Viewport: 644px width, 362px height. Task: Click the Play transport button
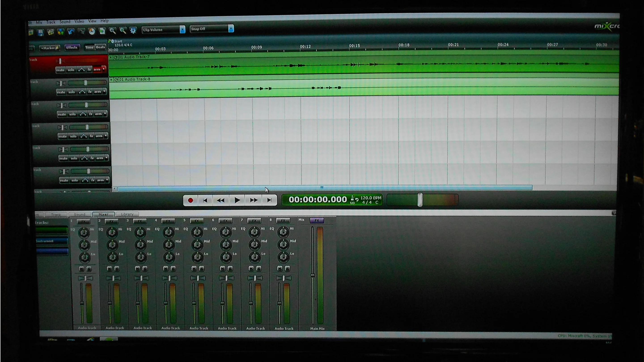point(237,200)
